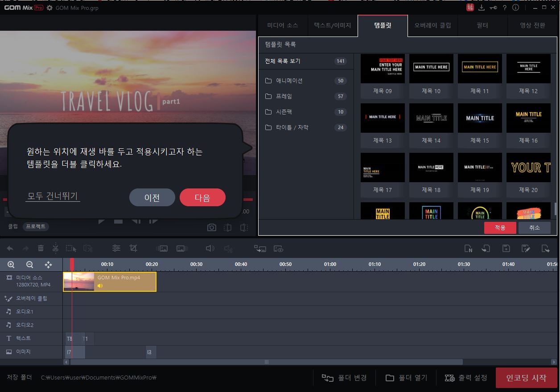Image resolution: width=560 pixels, height=392 pixels.
Task: Open the 시즌팩 template folder
Action: 306,112
